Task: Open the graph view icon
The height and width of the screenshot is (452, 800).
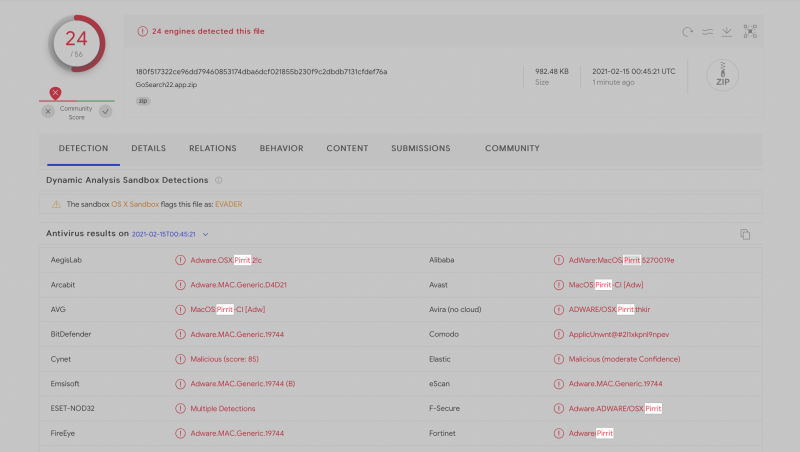Action: coord(750,32)
